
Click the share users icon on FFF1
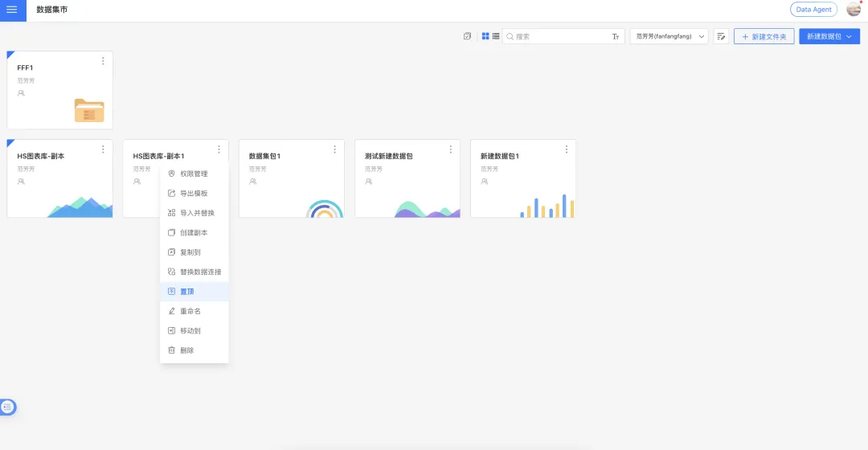click(21, 93)
